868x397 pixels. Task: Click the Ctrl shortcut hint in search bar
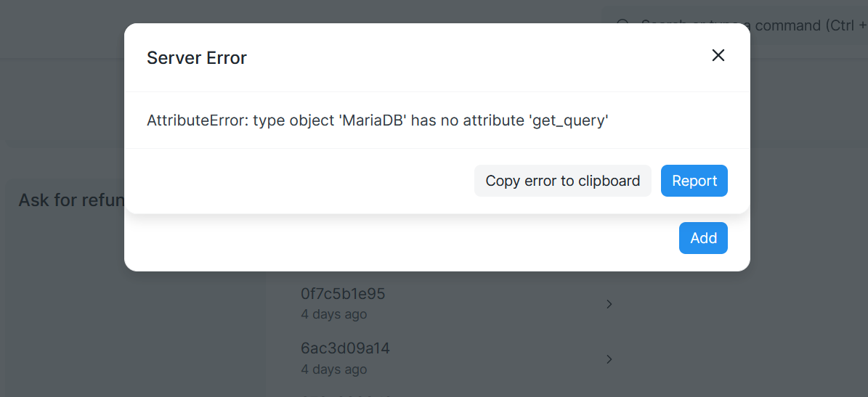point(837,25)
